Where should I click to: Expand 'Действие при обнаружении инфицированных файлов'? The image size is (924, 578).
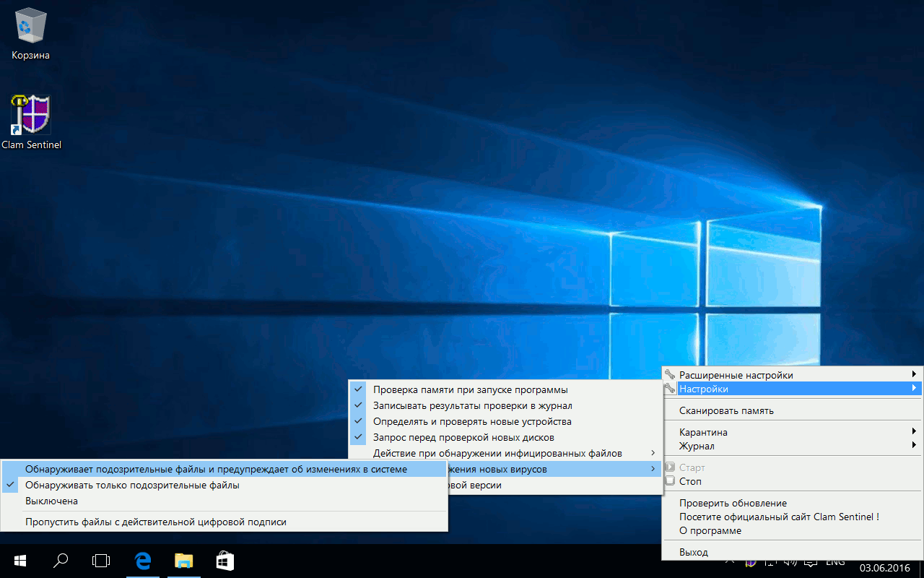497,454
